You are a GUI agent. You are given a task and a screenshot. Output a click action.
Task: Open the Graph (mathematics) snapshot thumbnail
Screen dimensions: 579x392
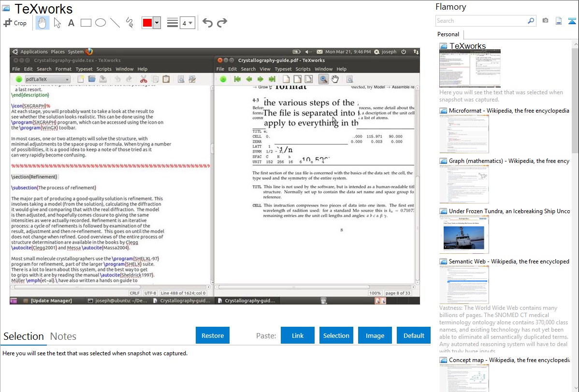click(464, 184)
